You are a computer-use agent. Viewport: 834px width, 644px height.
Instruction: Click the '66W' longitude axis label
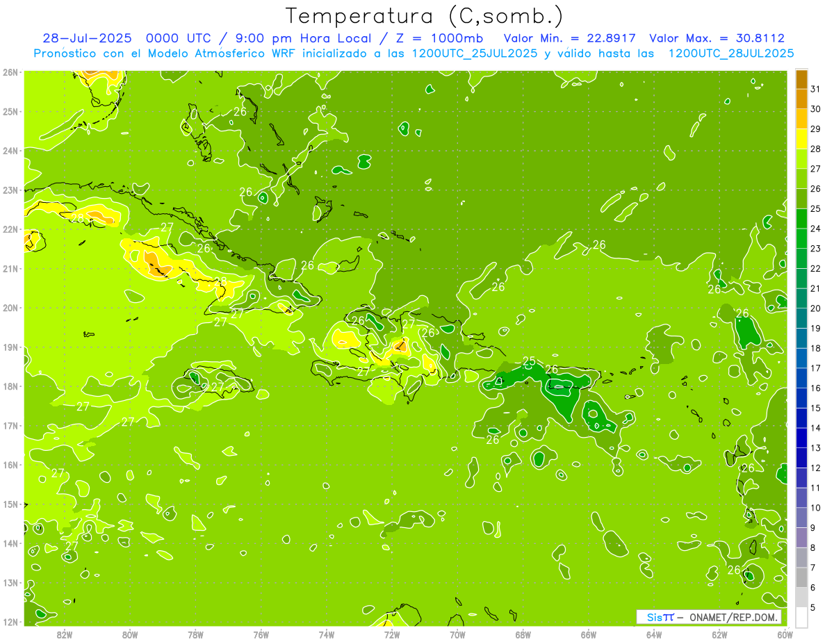click(x=589, y=634)
